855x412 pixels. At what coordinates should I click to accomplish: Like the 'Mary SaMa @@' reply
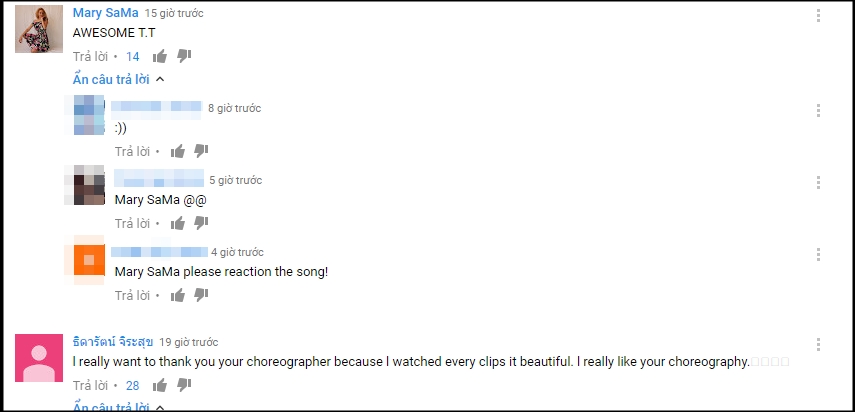coord(178,223)
